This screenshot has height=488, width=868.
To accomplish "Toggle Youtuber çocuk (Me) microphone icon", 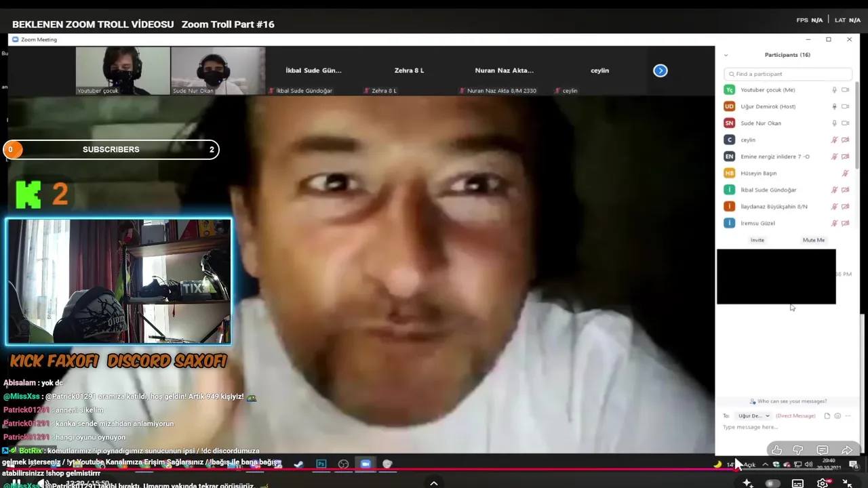I will [835, 89].
